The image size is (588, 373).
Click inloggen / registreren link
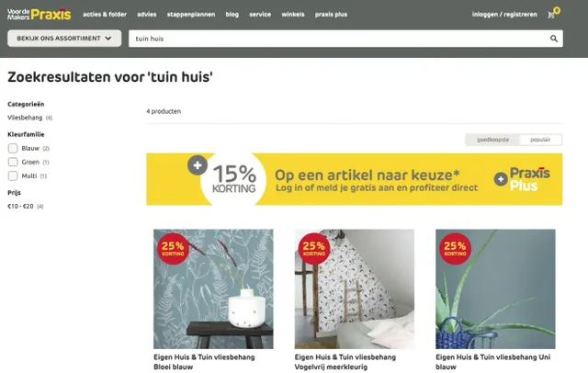pos(504,15)
